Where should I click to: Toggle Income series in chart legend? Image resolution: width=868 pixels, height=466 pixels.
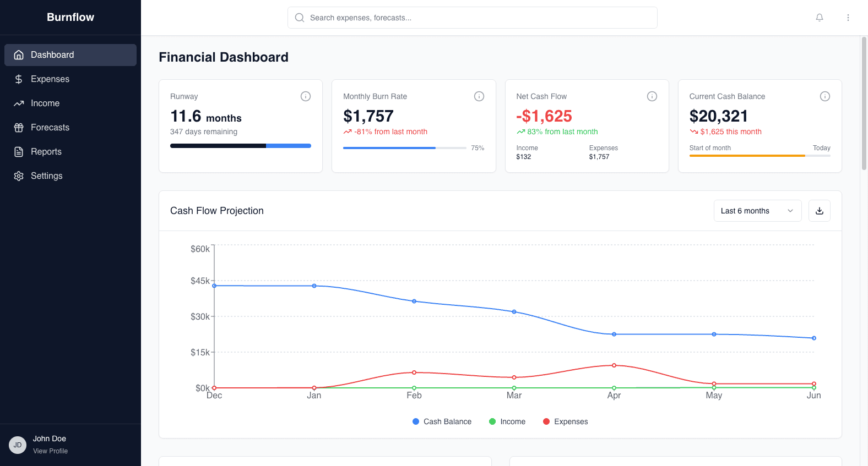(507, 421)
